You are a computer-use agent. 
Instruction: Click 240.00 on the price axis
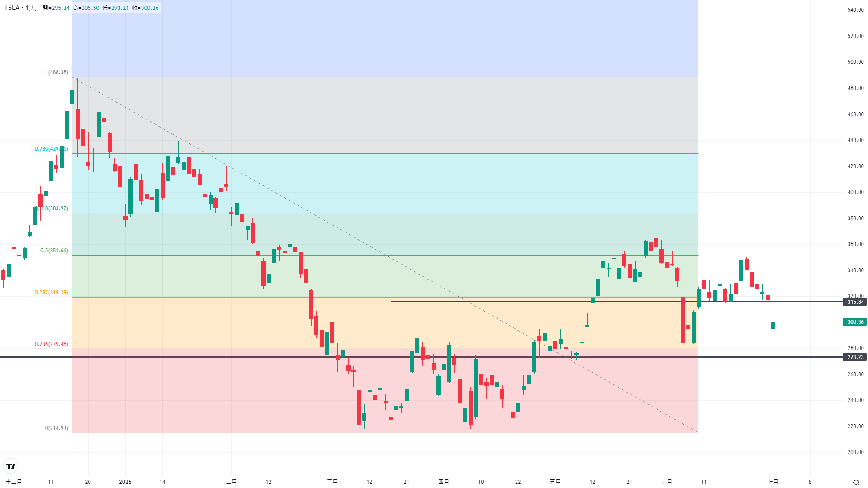click(855, 400)
